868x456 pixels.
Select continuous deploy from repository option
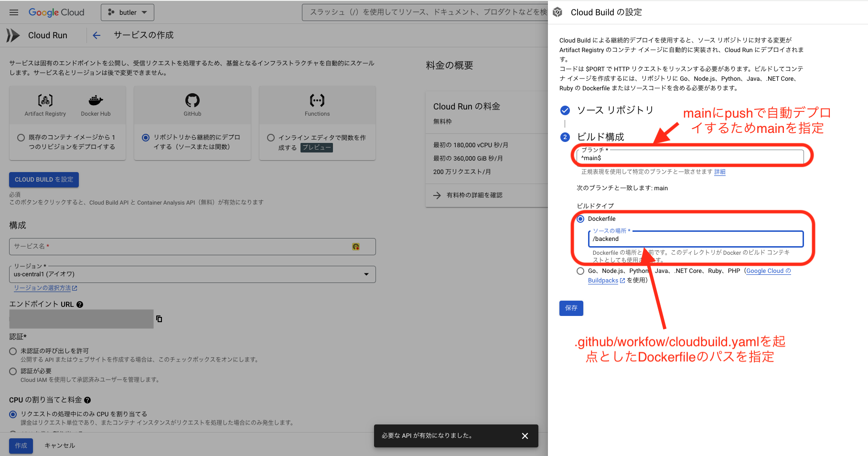(x=146, y=138)
